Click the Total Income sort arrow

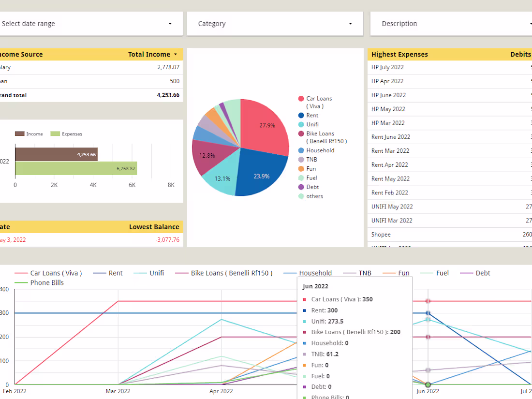click(176, 54)
